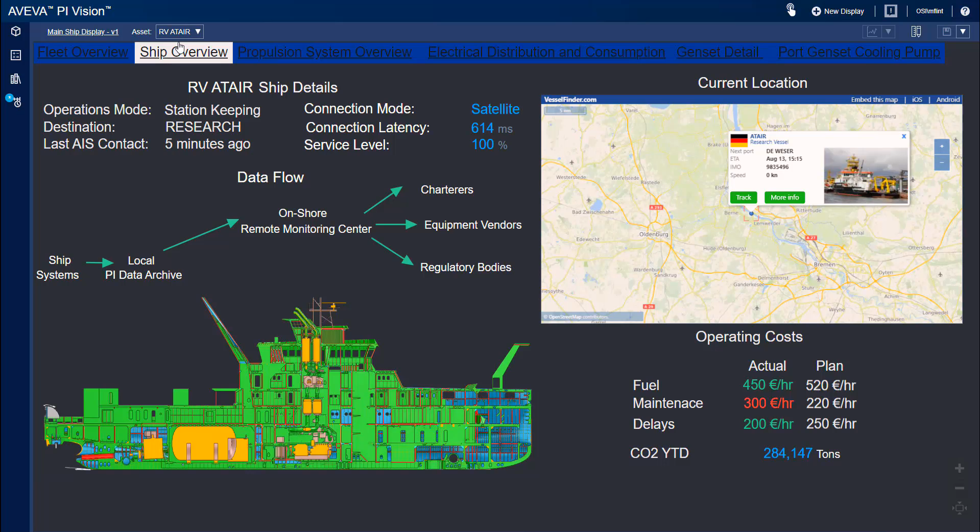The width and height of the screenshot is (980, 532).
Task: Click the iOS link on map header
Action: [917, 100]
